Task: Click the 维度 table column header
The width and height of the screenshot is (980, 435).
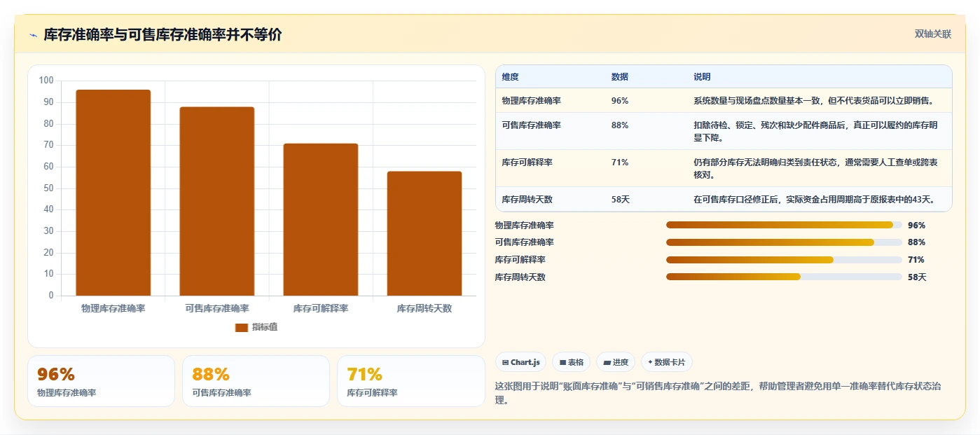Action: [511, 77]
